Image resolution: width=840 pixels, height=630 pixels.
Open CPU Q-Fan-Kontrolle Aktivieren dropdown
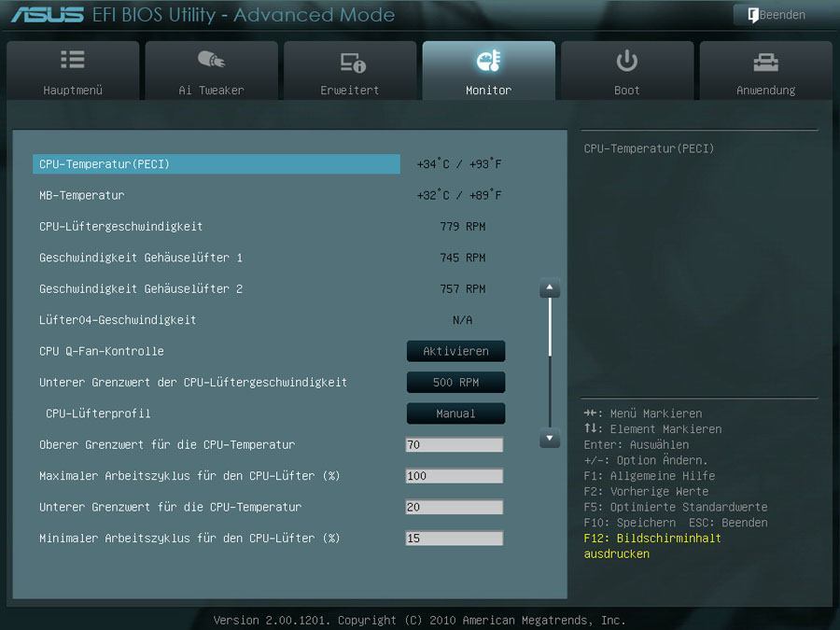point(455,351)
